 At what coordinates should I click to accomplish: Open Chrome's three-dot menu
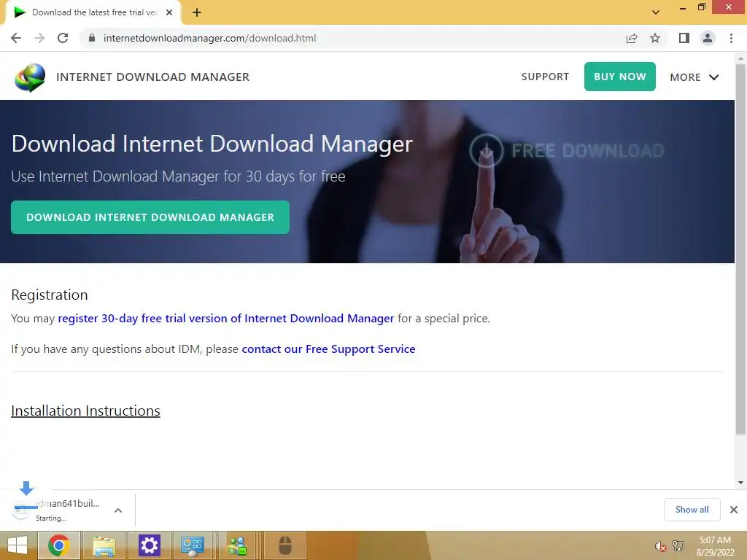click(731, 38)
